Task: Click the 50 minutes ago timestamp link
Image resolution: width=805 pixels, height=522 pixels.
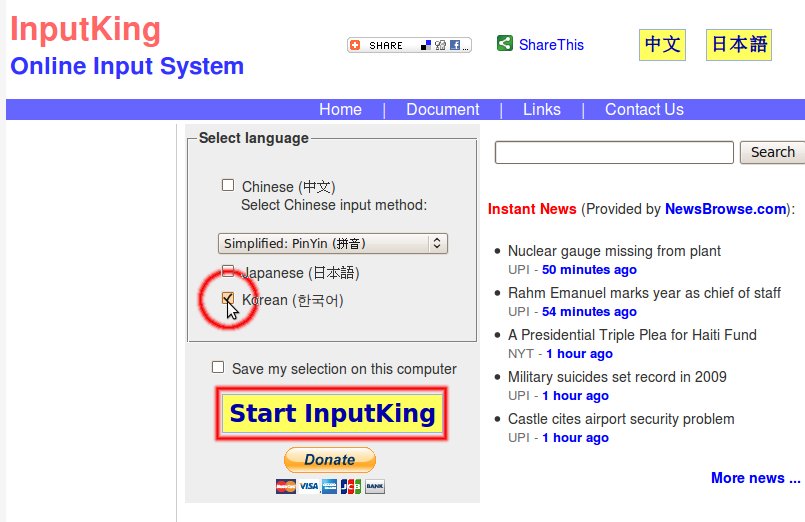Action: pos(589,270)
